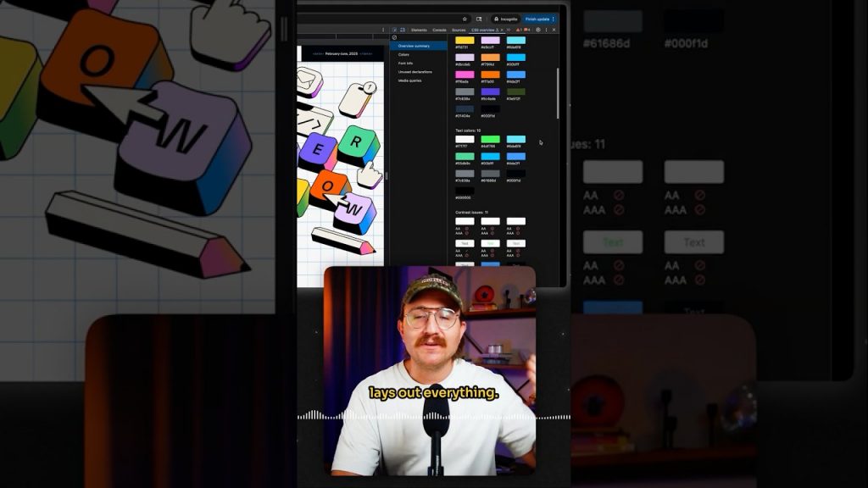Select Colors in the overview sidebar
This screenshot has width=868, height=488.
click(403, 54)
